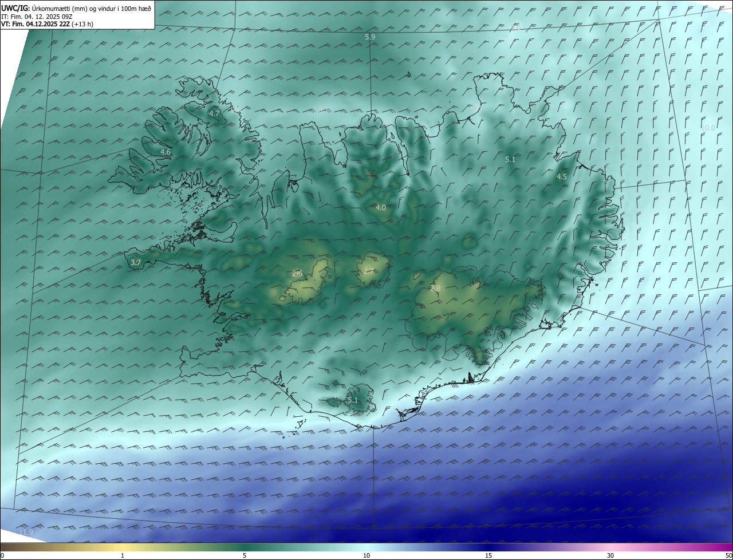
Task: Click the color scale tick labeled 15
Action: 488,555
